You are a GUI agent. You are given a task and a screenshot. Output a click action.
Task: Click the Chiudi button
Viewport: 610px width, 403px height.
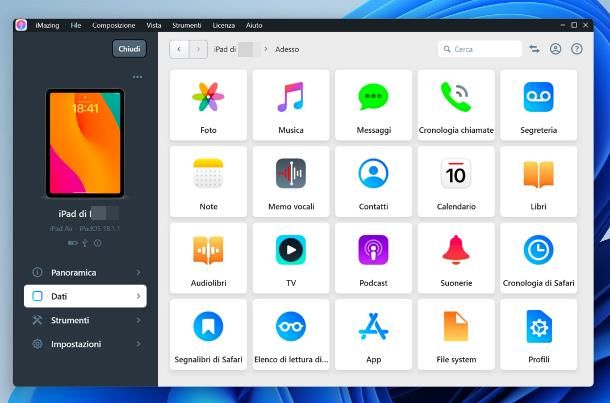pyautogui.click(x=129, y=49)
